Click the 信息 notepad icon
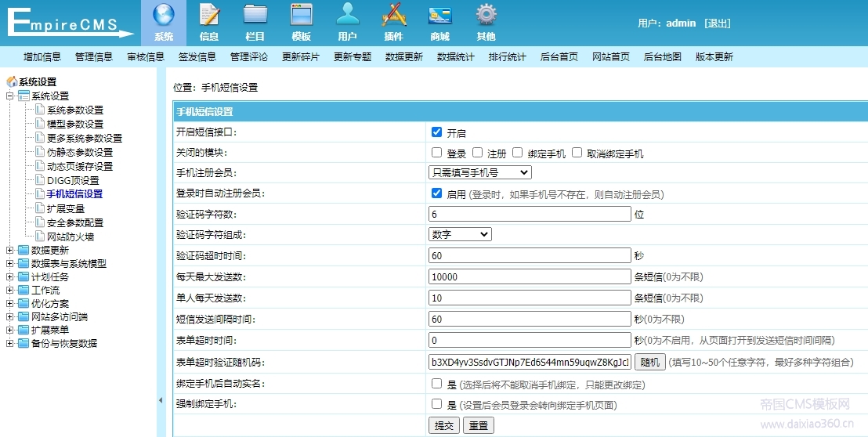868x437 pixels. pos(209,22)
